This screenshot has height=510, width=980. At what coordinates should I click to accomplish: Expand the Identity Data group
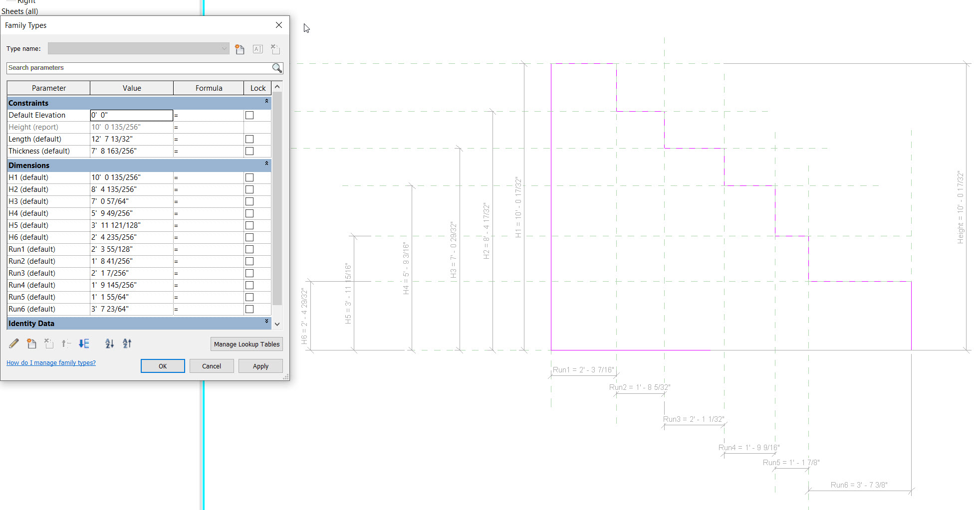[x=266, y=322]
